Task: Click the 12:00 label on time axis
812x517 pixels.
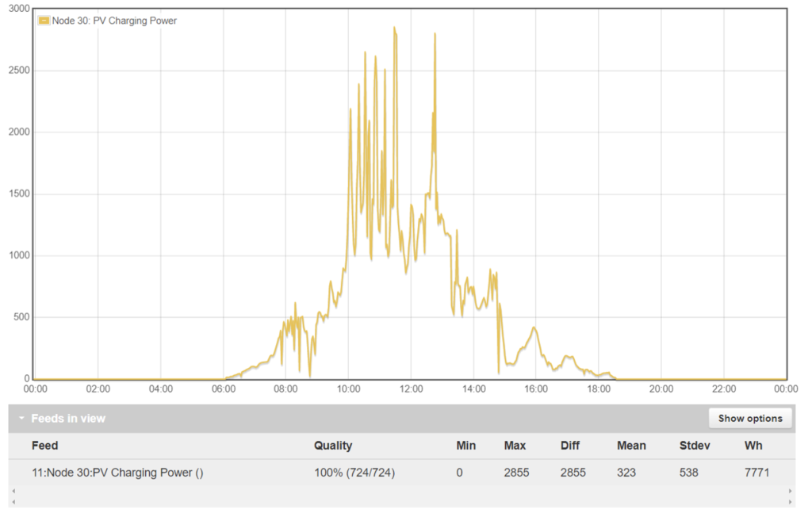Action: tap(411, 389)
